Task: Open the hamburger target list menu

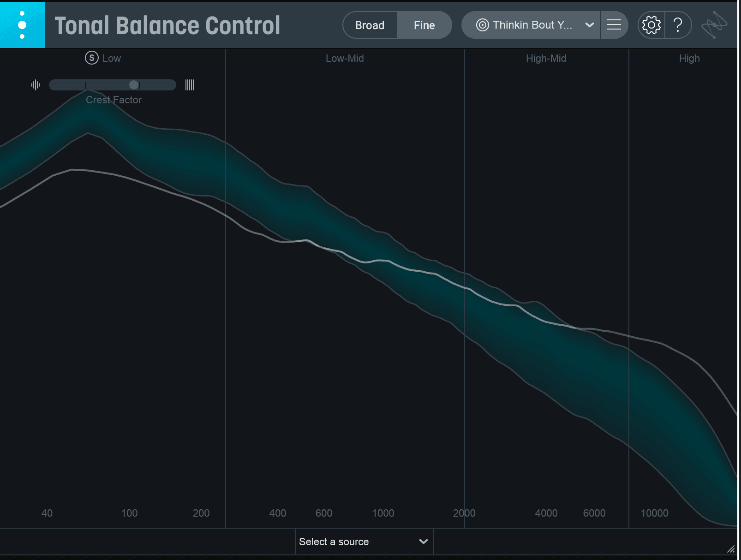Action: pos(614,25)
